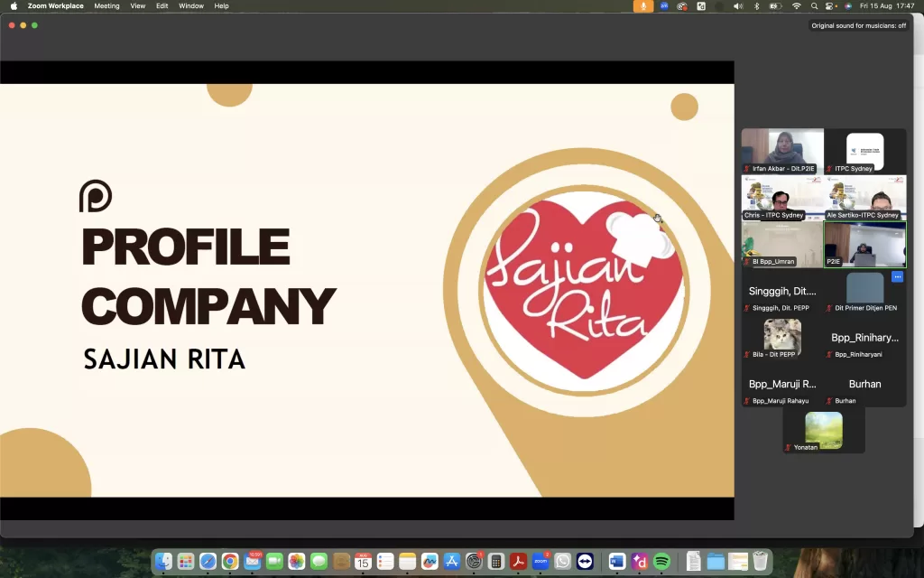
Task: Open WhatsApp from the dock
Action: [562, 562]
